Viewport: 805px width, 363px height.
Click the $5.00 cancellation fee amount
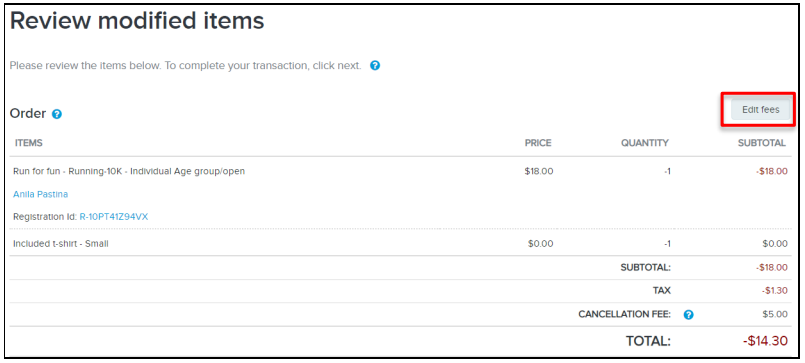tap(775, 314)
